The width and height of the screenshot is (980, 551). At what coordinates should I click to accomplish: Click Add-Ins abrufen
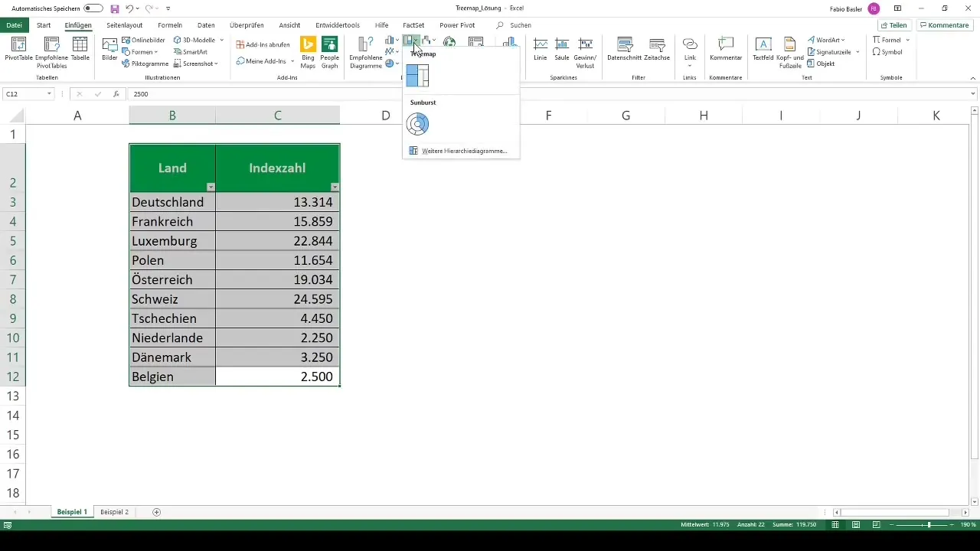click(263, 44)
